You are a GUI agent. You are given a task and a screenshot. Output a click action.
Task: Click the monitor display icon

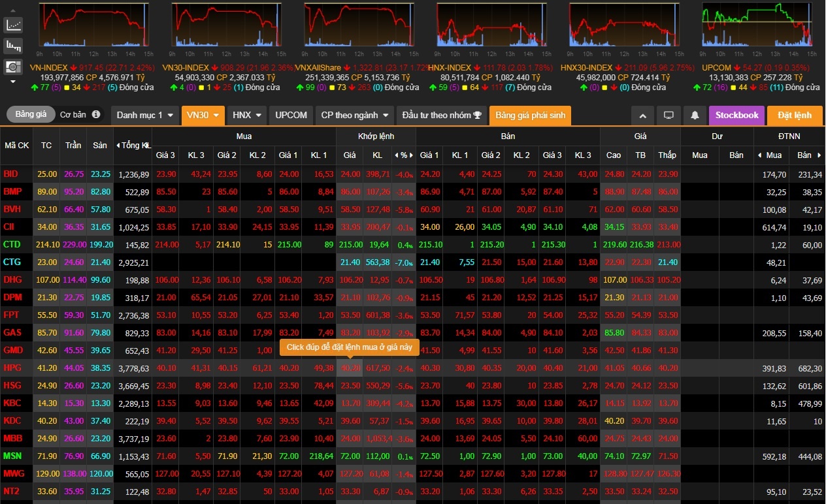click(x=669, y=116)
